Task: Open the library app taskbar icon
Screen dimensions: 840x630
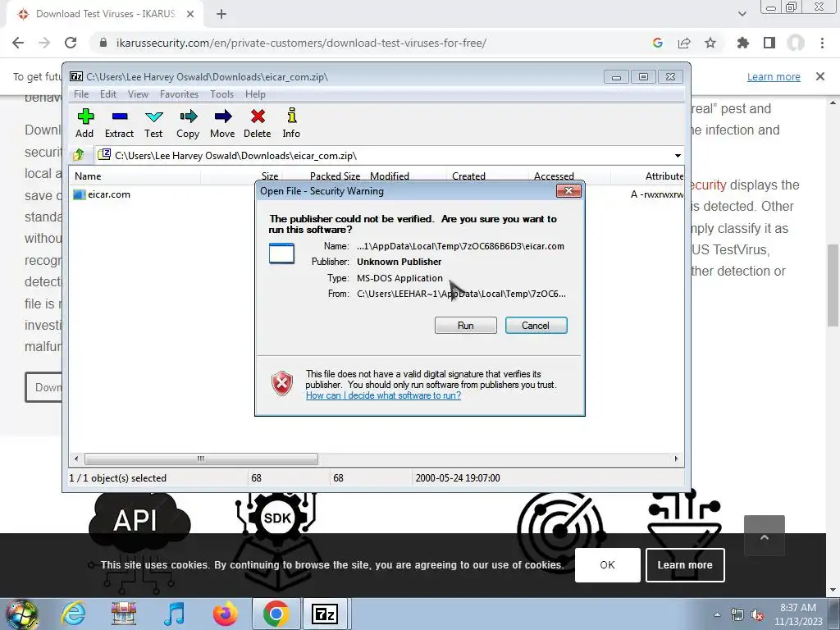Action: coord(123,614)
